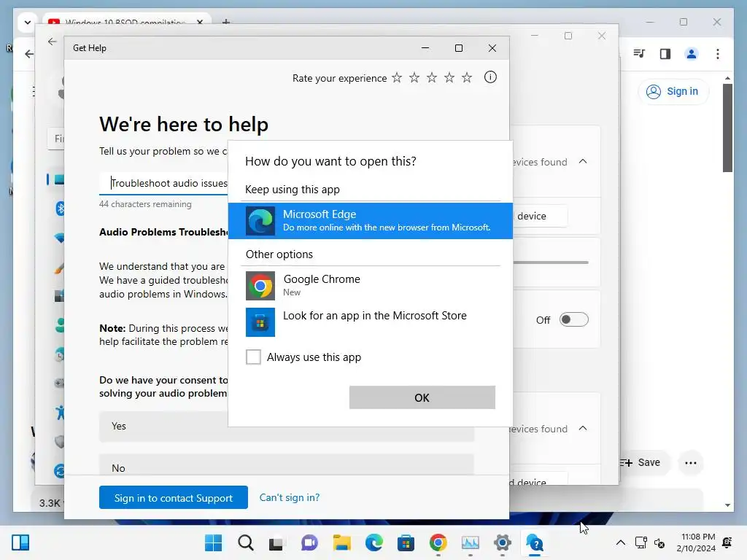Rate experience with the third star
Screen dimensions: 747x560
click(432, 77)
